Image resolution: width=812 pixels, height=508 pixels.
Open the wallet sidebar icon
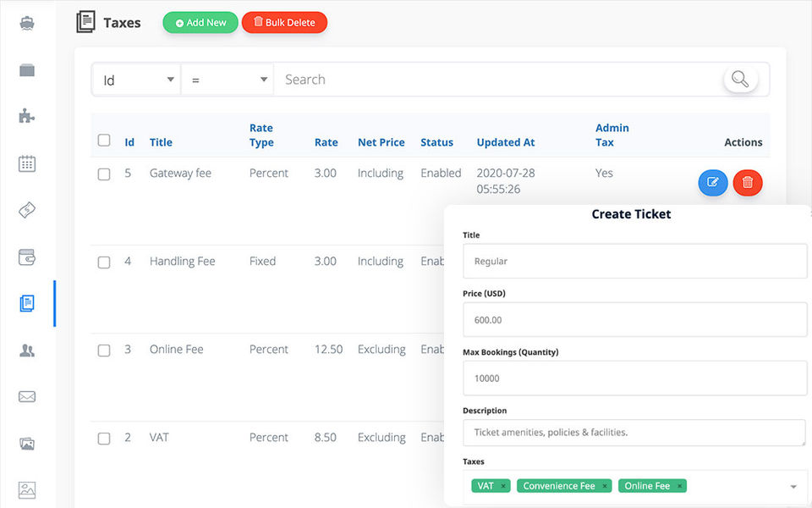pos(27,257)
